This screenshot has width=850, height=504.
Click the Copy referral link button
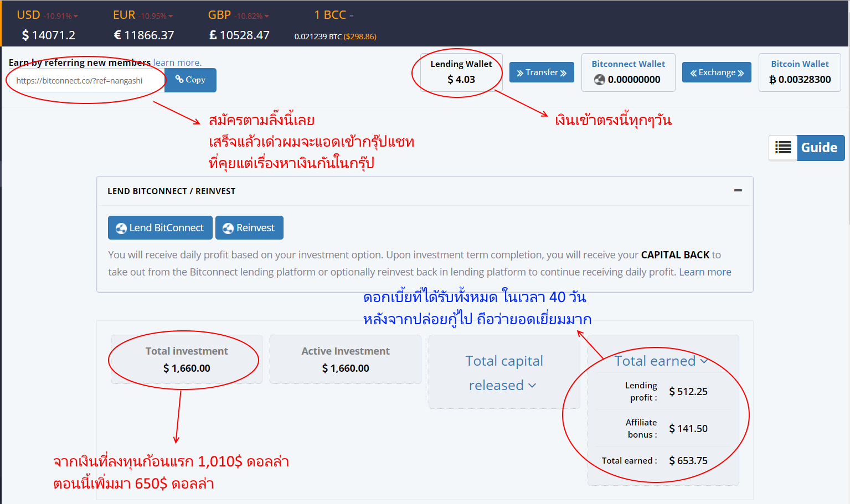[x=190, y=80]
